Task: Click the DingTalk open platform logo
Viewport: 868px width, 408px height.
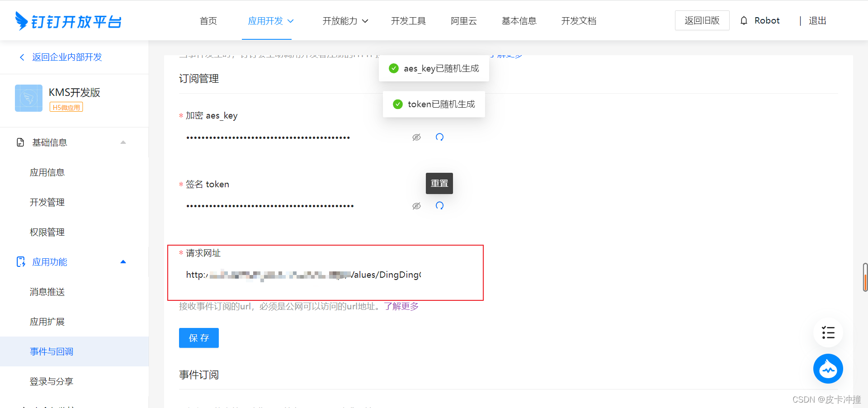Action: (68, 21)
